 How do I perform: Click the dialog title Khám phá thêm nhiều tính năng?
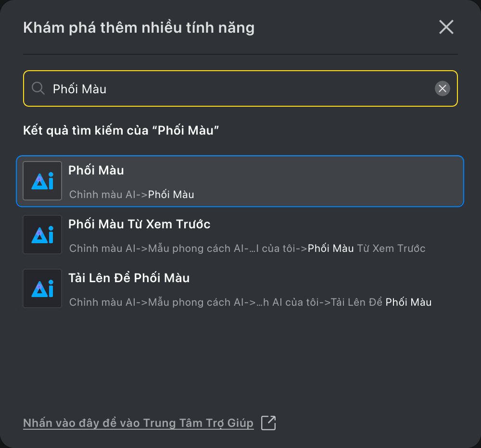(139, 27)
